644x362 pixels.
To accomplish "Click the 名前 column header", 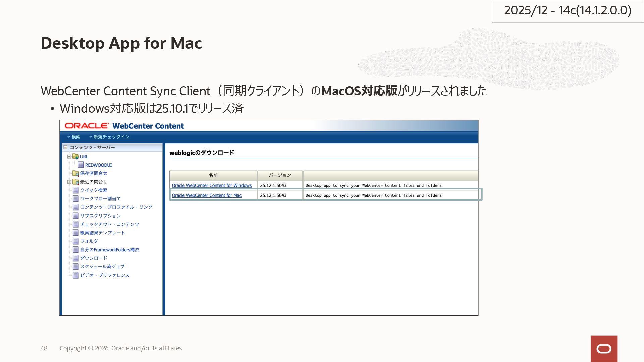I will 213,175.
